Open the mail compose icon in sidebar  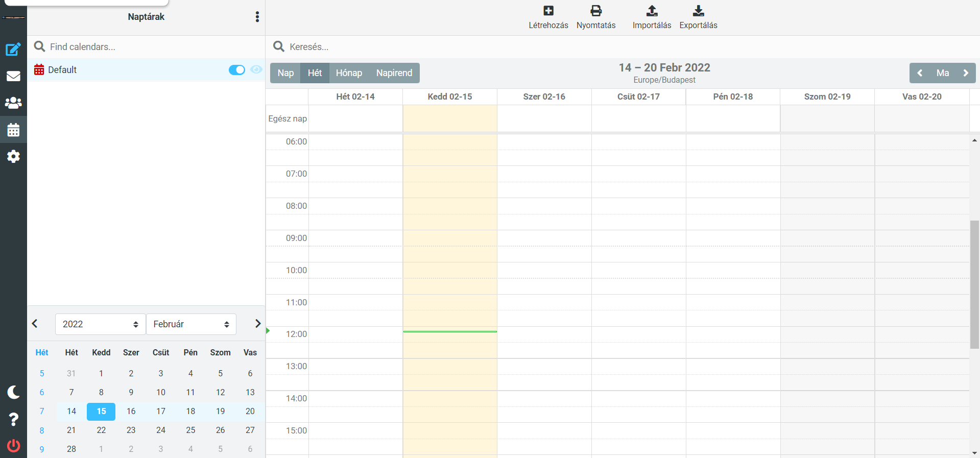click(13, 50)
